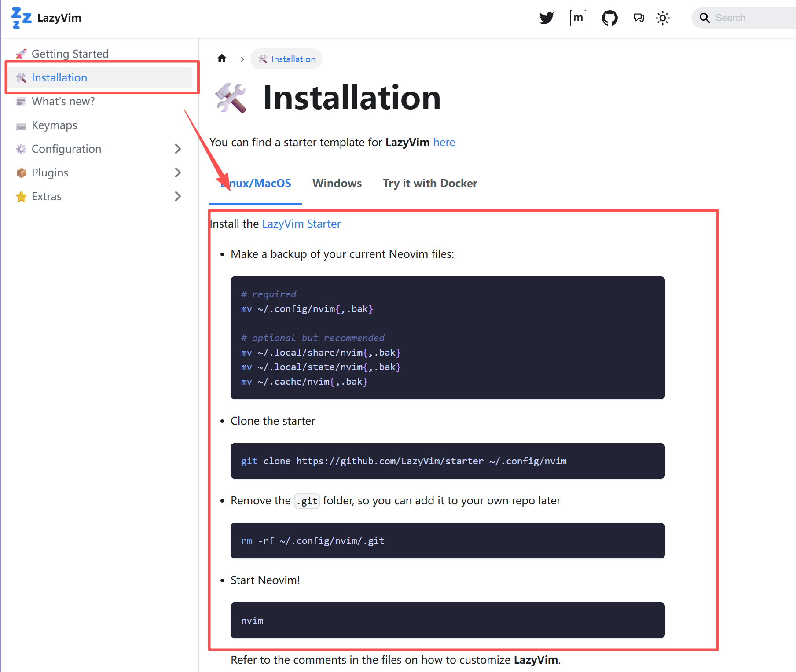
Task: Click the tools icon beside sidebar Installation
Action: click(21, 77)
